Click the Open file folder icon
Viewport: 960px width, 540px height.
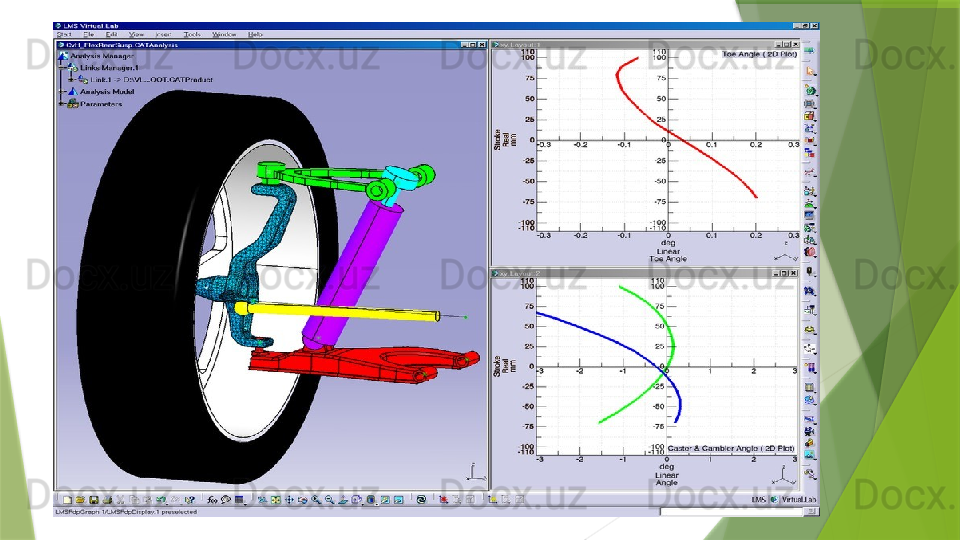(x=79, y=499)
